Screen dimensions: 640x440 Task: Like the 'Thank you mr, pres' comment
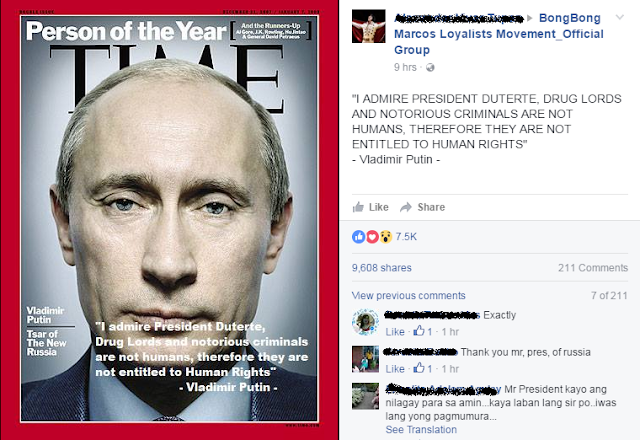(395, 369)
